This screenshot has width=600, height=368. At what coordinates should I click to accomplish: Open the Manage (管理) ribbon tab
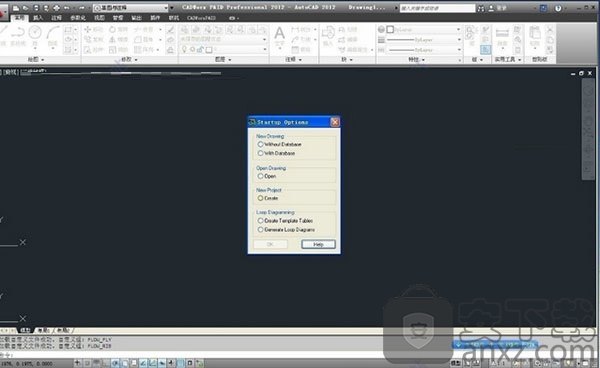click(x=118, y=18)
